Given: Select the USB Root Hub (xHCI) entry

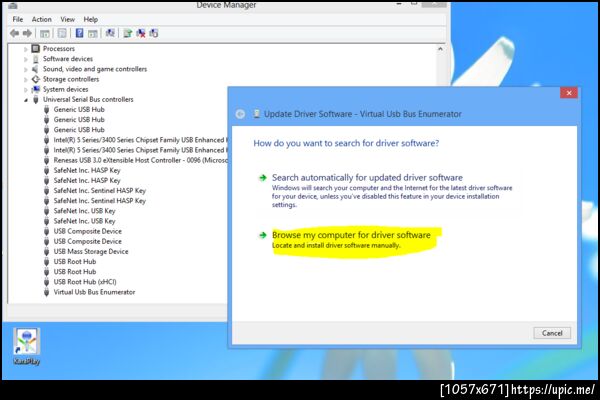Looking at the screenshot, I should pos(85,282).
